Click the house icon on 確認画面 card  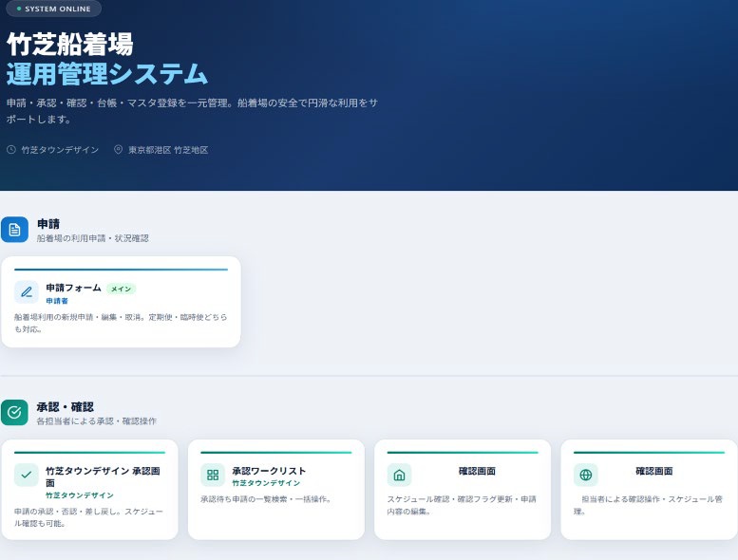click(399, 475)
